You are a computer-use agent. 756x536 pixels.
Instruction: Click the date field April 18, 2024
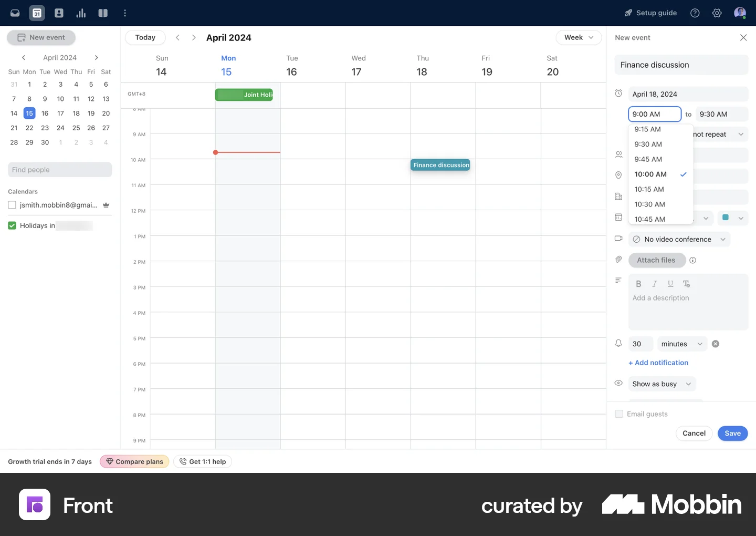point(688,94)
